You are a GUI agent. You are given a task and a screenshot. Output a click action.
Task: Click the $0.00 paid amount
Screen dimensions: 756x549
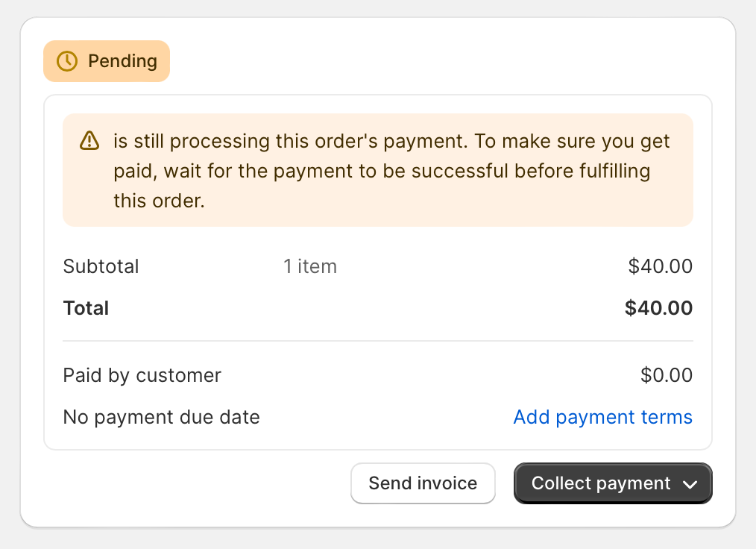[x=666, y=375]
